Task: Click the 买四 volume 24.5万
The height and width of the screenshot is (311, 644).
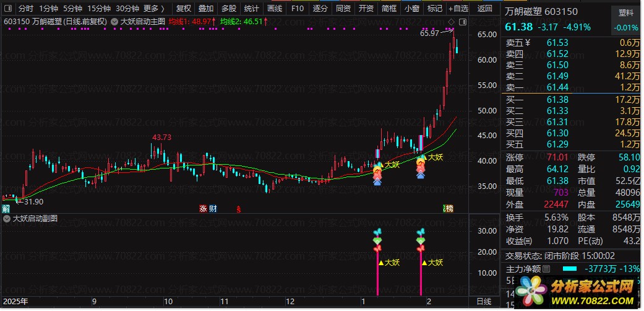Action: click(627, 133)
